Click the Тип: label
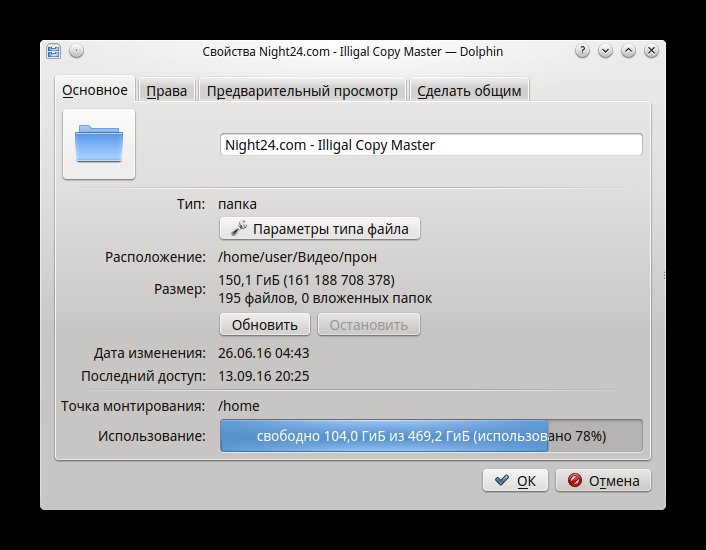This screenshot has width=706, height=550. (x=191, y=204)
